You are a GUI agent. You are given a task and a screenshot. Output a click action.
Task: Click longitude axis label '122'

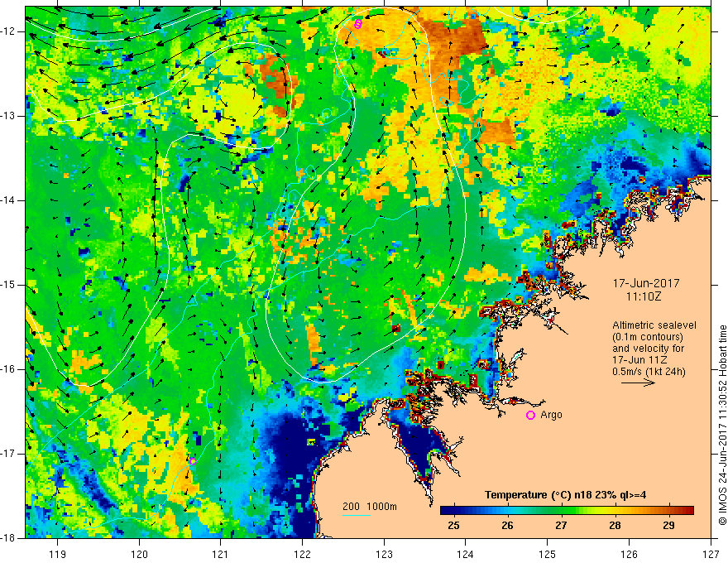[302, 554]
